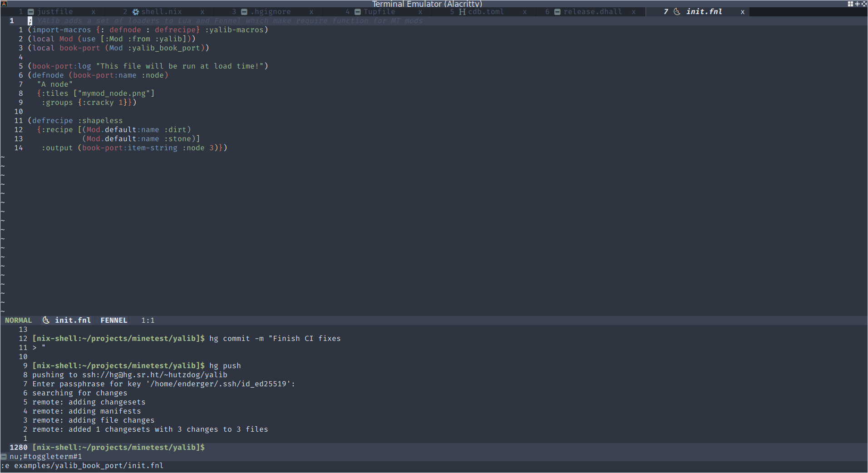Click the Fennel file icon in statusline

click(x=46, y=320)
